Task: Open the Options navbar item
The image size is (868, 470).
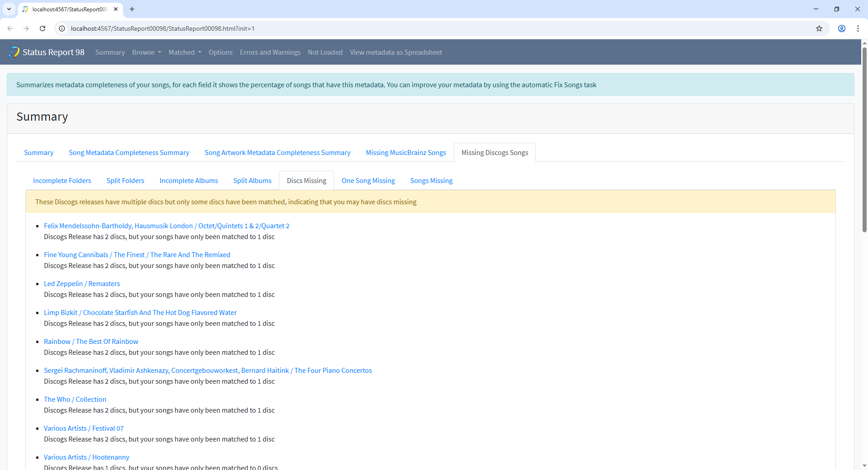Action: click(x=221, y=52)
